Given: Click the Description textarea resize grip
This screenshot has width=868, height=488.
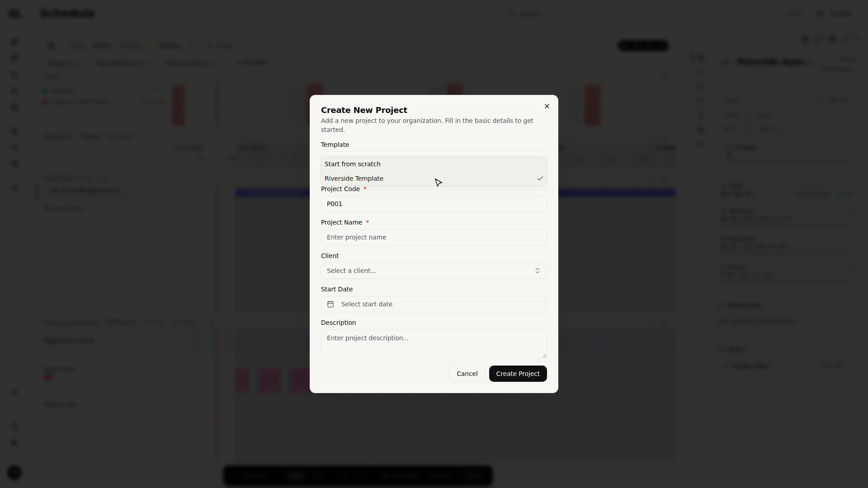Looking at the screenshot, I should (x=544, y=355).
